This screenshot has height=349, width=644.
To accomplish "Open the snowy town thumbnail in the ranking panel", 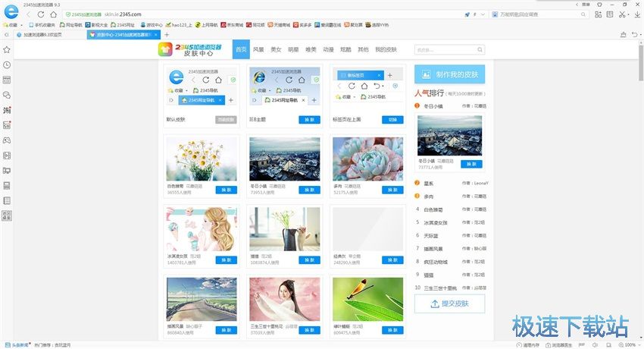I will click(x=450, y=136).
